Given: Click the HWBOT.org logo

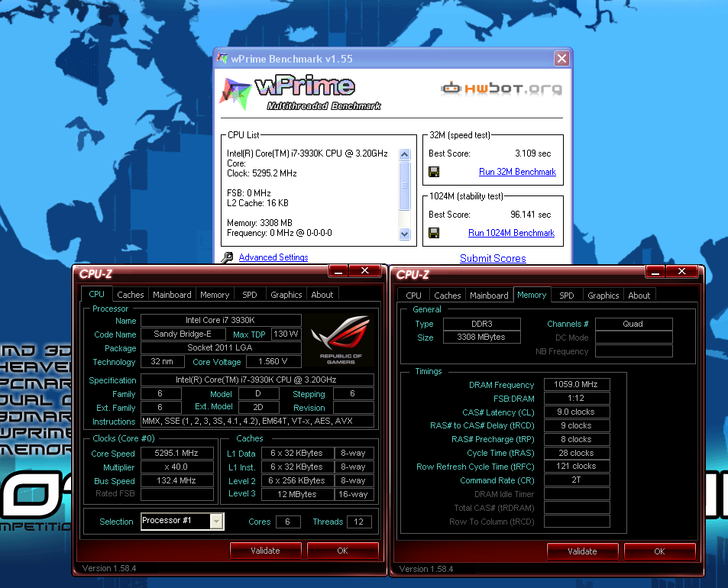Looking at the screenshot, I should (x=501, y=88).
